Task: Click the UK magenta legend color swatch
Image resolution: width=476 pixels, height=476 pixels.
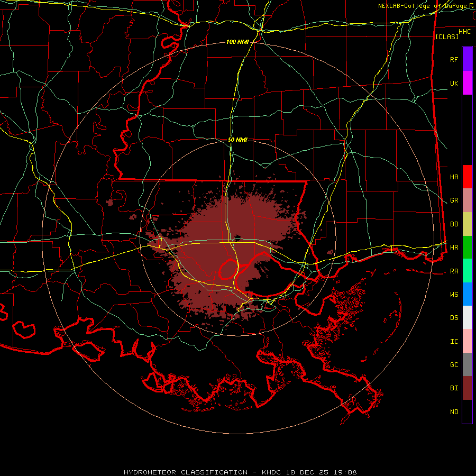Action: point(467,83)
